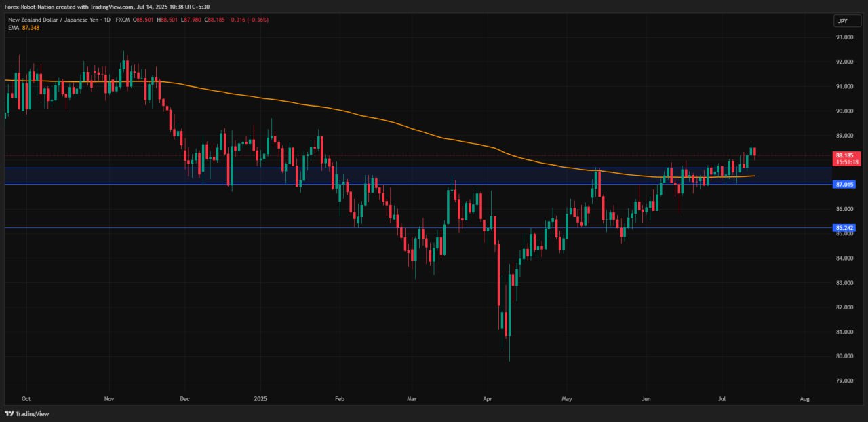The image size is (868, 422).
Task: Click 92.000 on the price axis
Action: (844, 62)
